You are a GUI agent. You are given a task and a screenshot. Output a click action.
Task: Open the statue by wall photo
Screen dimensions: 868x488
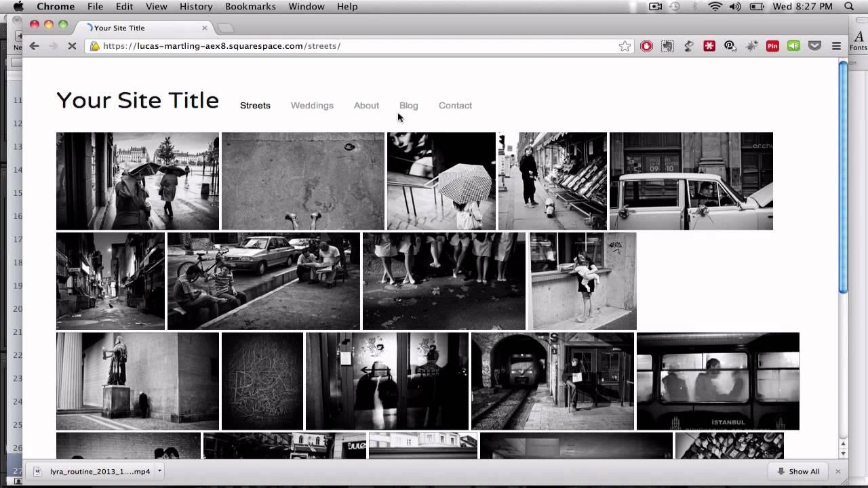138,381
